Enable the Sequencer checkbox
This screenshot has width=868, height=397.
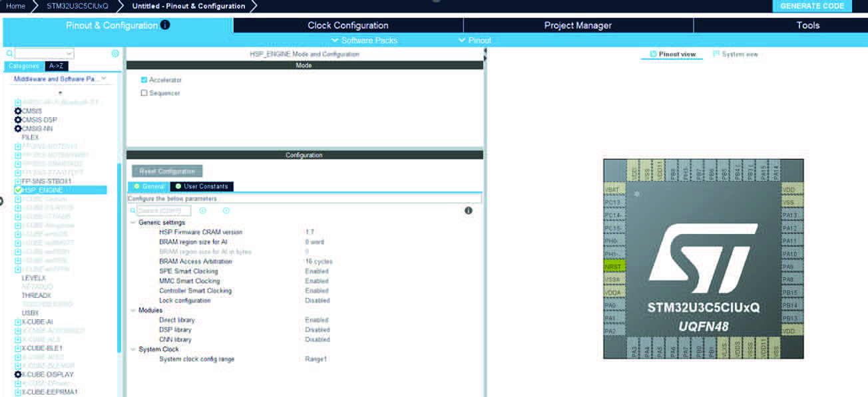(x=144, y=93)
